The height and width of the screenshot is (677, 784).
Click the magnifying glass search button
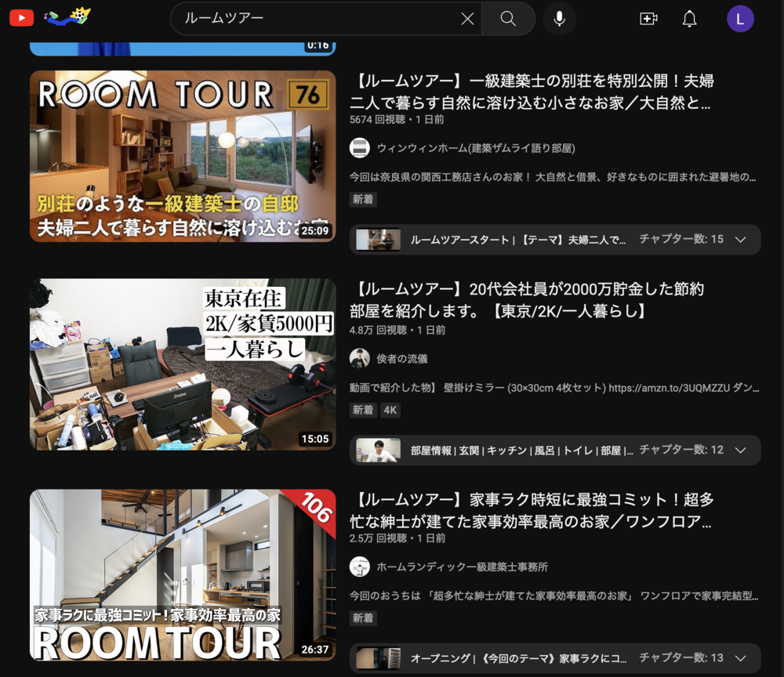click(508, 19)
